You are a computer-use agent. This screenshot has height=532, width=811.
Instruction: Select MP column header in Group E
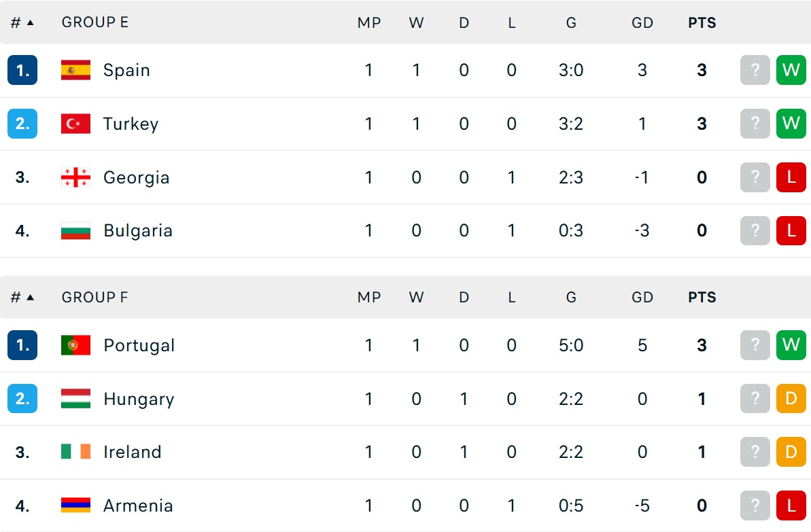368,22
